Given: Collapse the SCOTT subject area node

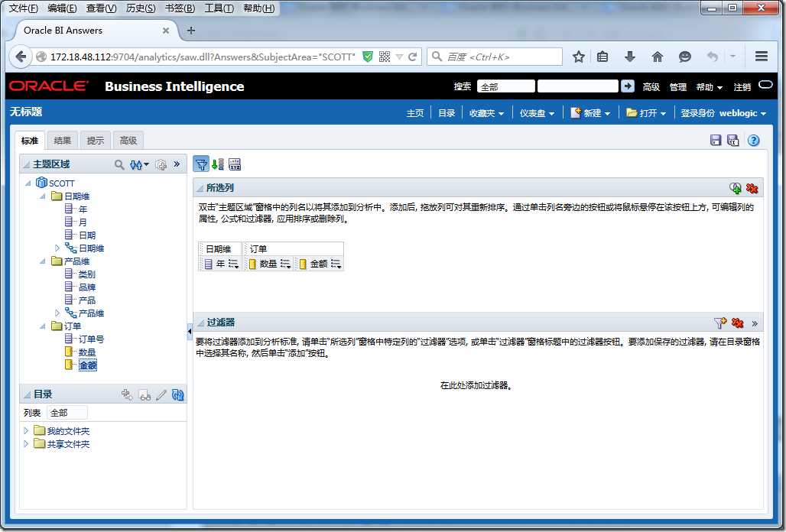Looking at the screenshot, I should tap(28, 183).
